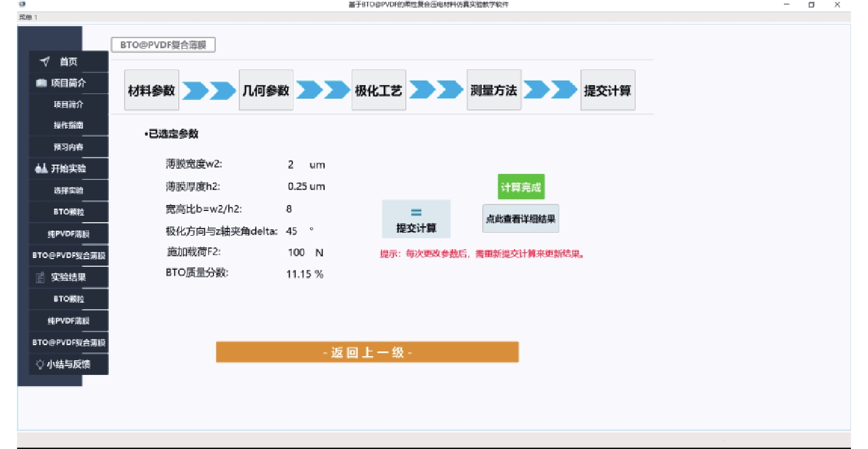Open 菜单 1 in the menu bar
The height and width of the screenshot is (449, 868).
(28, 17)
